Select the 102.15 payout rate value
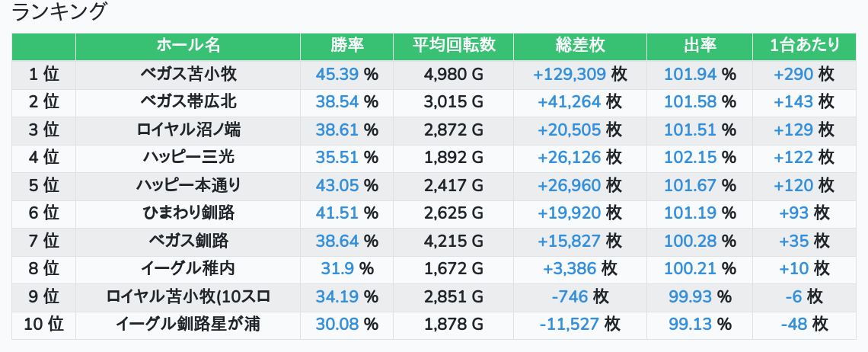This screenshot has height=352, width=868. point(691,158)
